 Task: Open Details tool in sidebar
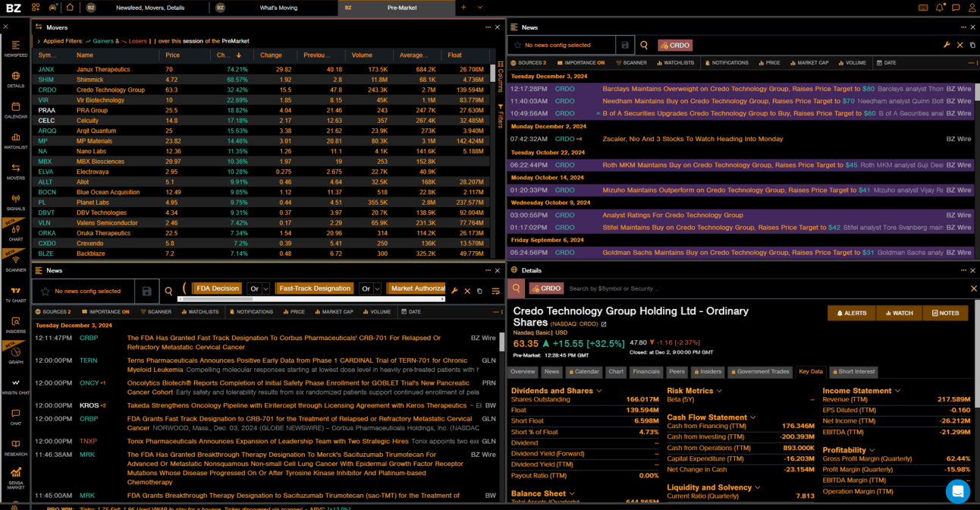pyautogui.click(x=15, y=80)
